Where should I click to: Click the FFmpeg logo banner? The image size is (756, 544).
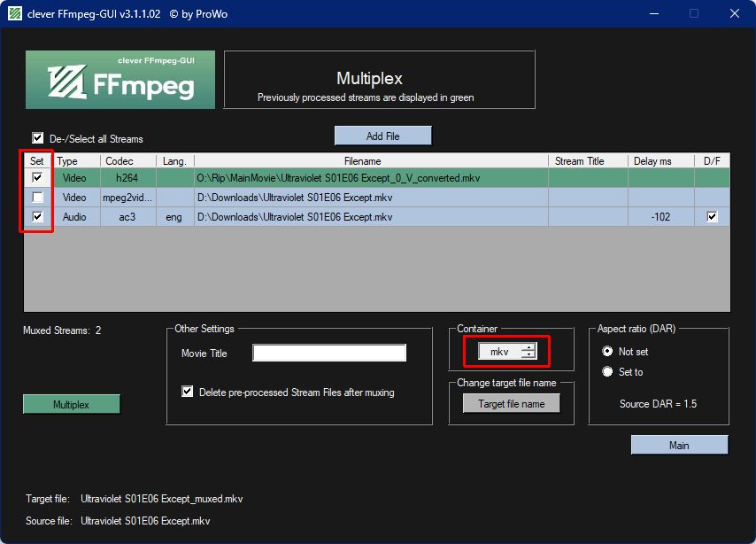coord(120,80)
